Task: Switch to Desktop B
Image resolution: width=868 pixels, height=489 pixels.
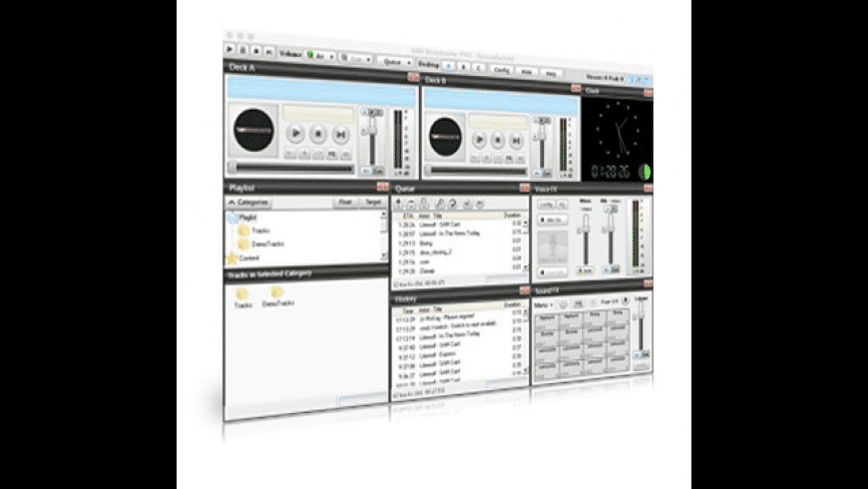Action: coord(464,68)
